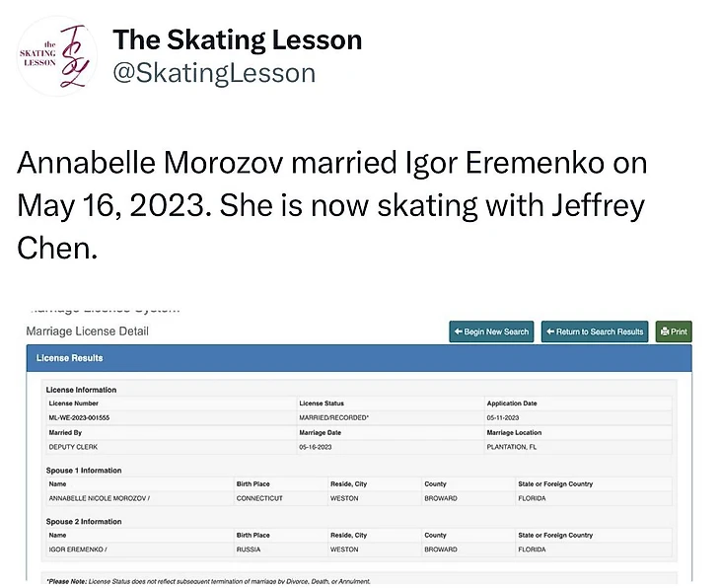Screen dimensions: 720x588
Task: Click license number ML-WE-2023-001555
Action: tap(78, 417)
